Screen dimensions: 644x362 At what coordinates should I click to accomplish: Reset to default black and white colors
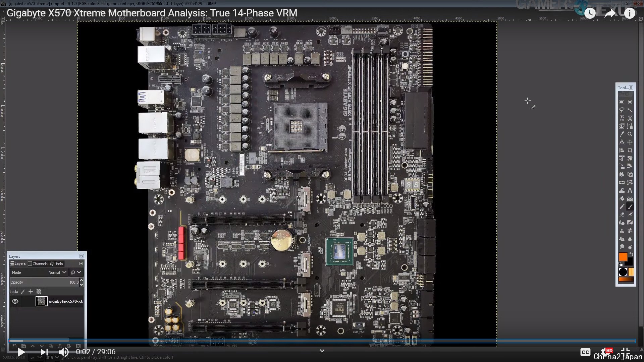pos(621,264)
